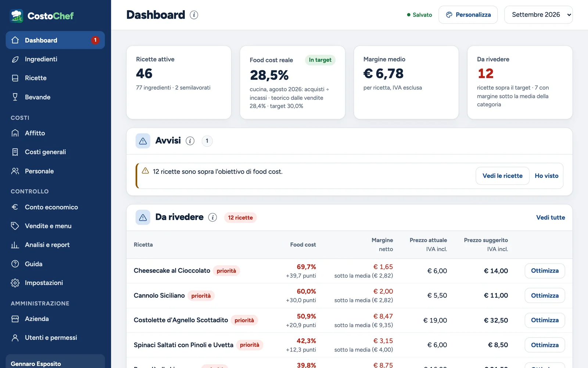Click the Ricette book icon

point(15,78)
